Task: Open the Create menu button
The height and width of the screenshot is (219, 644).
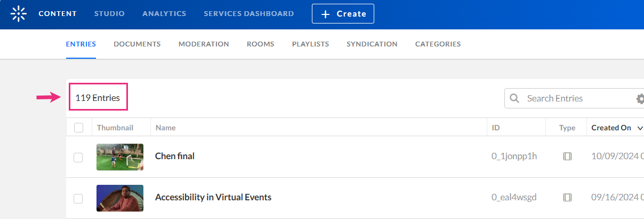Action: [x=343, y=14]
